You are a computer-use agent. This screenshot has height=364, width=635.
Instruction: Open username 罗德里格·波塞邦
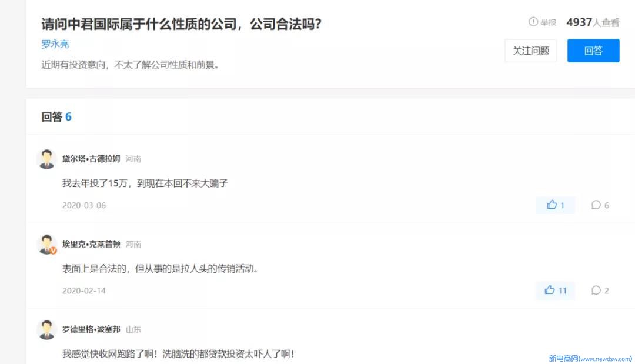click(91, 329)
